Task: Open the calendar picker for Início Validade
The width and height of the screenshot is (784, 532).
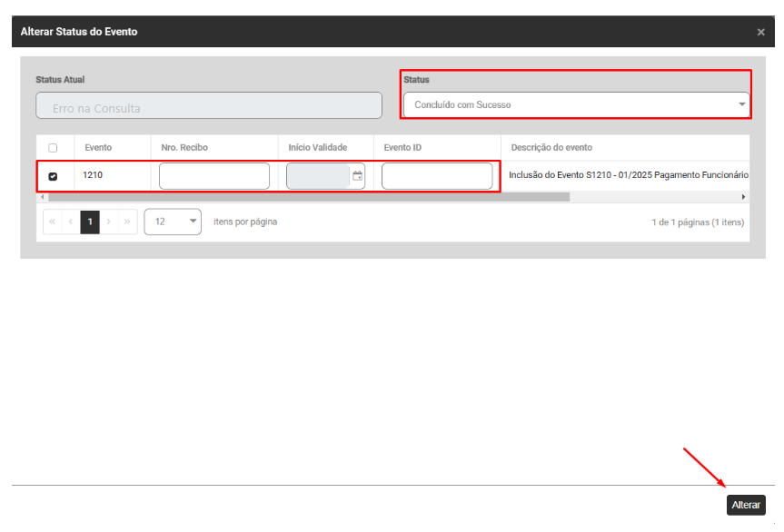Action: [357, 176]
